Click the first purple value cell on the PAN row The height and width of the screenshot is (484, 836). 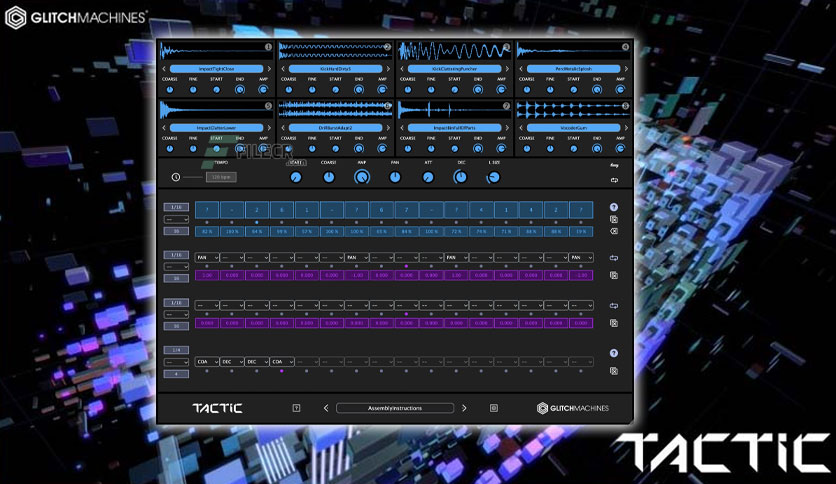click(207, 275)
